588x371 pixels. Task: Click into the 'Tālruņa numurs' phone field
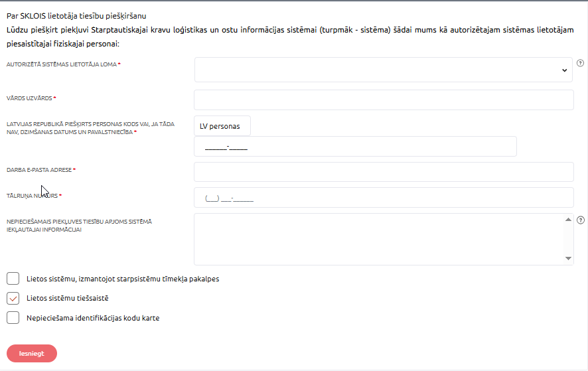(x=383, y=198)
